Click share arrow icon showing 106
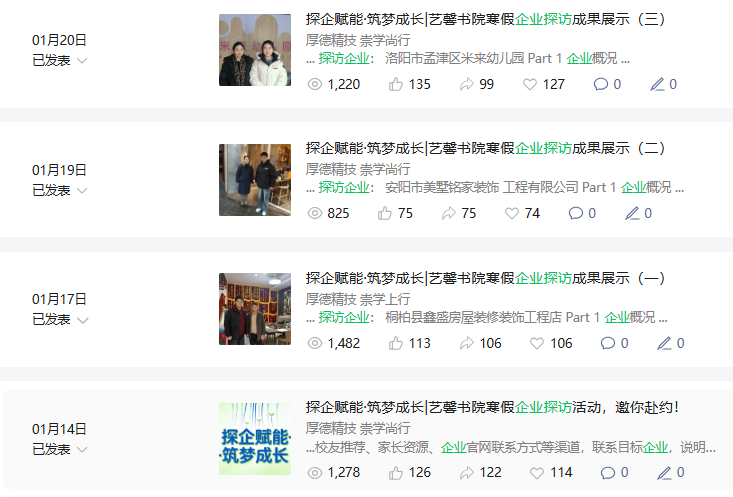733x497 pixels. coord(467,343)
